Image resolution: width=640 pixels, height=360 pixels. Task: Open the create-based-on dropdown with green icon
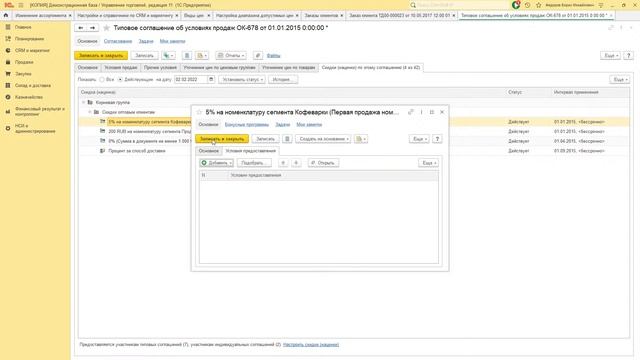click(169, 56)
